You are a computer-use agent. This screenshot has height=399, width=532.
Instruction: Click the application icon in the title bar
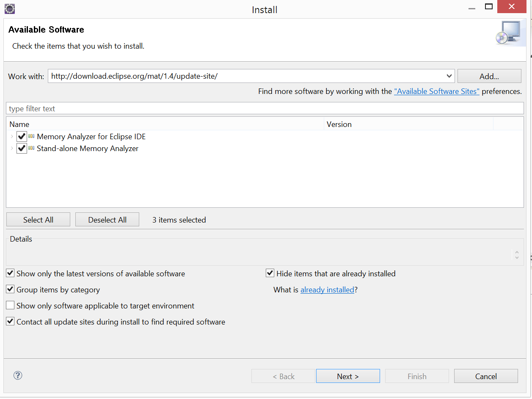tap(9, 8)
